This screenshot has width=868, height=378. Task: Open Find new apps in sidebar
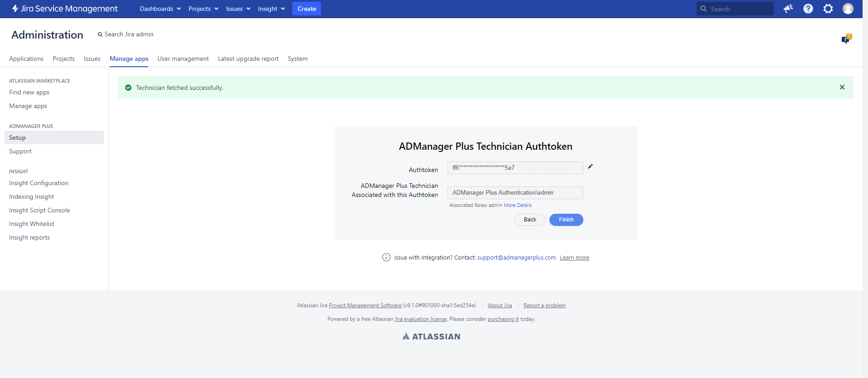[29, 92]
